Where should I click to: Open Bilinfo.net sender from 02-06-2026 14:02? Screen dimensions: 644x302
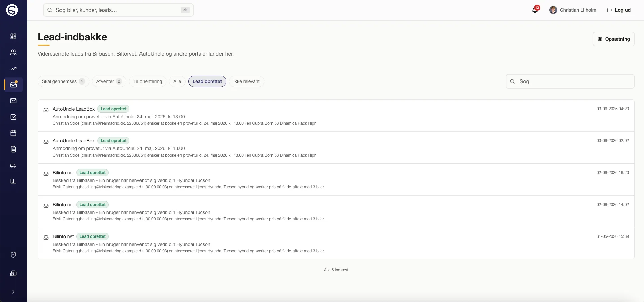[x=63, y=205]
